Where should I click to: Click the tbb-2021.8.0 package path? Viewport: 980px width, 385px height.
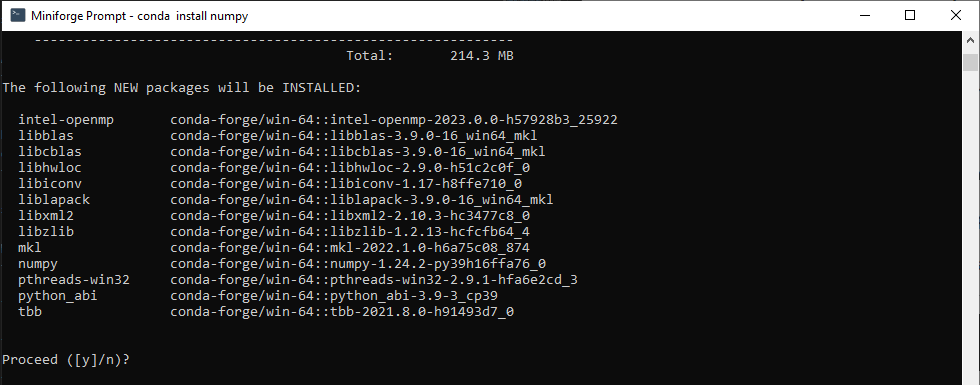click(x=342, y=312)
